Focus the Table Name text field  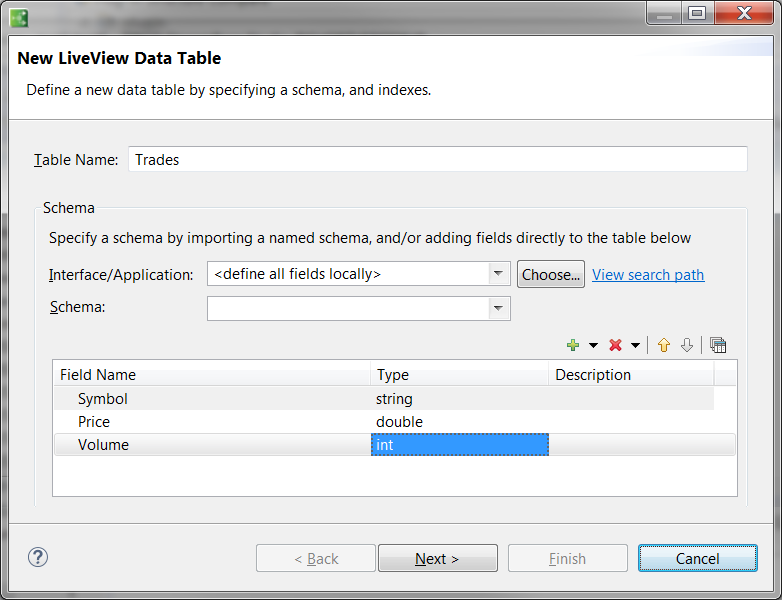point(437,159)
